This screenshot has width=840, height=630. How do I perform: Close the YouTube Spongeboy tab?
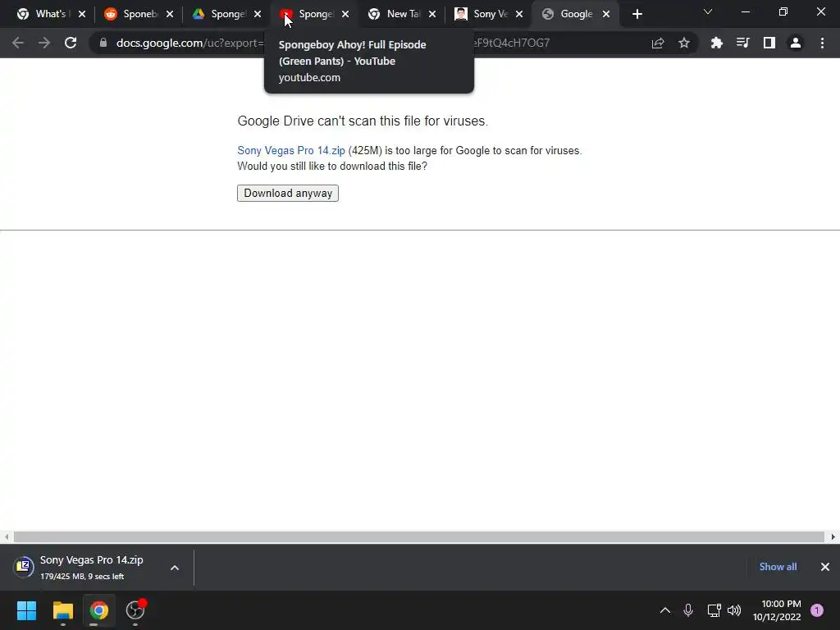point(345,15)
